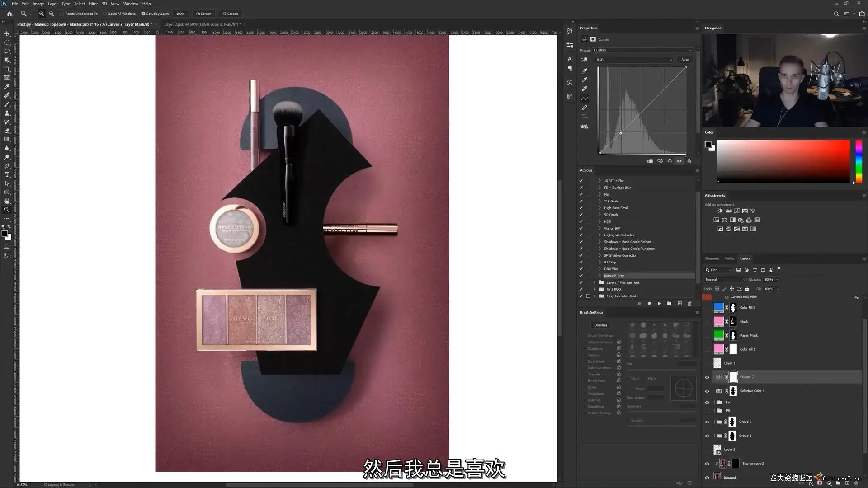This screenshot has width=868, height=488.
Task: Click the Home icon in the options bar
Action: (9, 14)
